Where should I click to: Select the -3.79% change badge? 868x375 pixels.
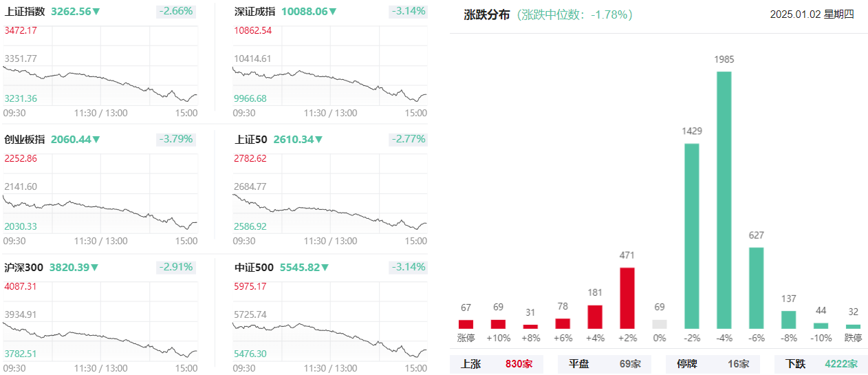point(176,140)
